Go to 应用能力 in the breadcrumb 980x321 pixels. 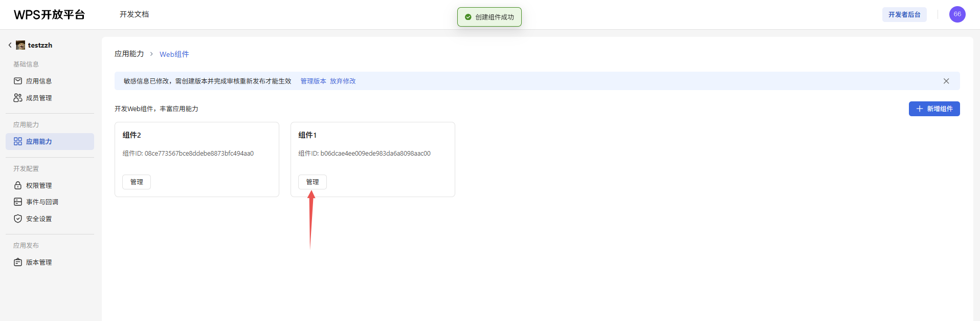tap(129, 54)
